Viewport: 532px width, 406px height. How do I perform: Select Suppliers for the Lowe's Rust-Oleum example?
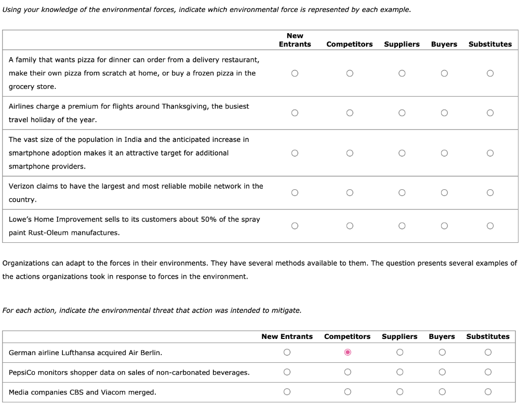[x=402, y=225]
